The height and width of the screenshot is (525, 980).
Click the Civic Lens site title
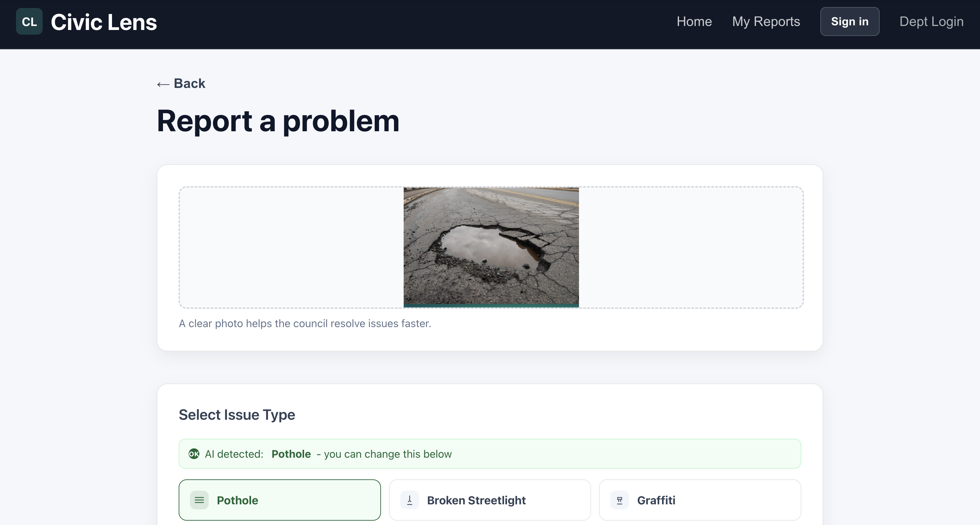[x=103, y=22]
